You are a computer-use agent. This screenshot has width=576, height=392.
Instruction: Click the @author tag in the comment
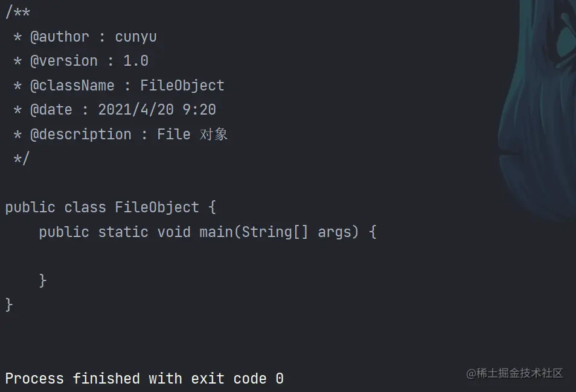pos(59,37)
